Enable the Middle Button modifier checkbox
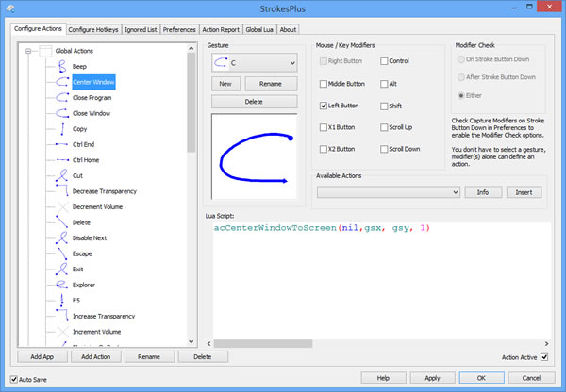 click(x=325, y=84)
